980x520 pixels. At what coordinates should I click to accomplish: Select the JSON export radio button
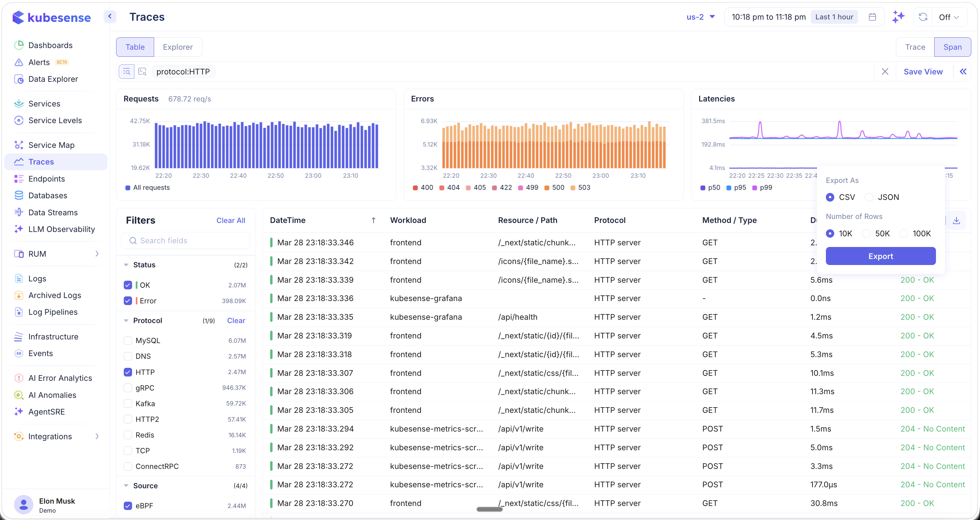870,197
